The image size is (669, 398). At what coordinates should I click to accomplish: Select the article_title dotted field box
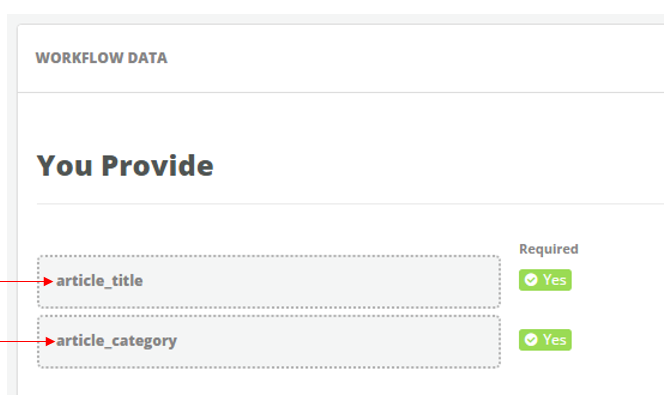coord(269,282)
